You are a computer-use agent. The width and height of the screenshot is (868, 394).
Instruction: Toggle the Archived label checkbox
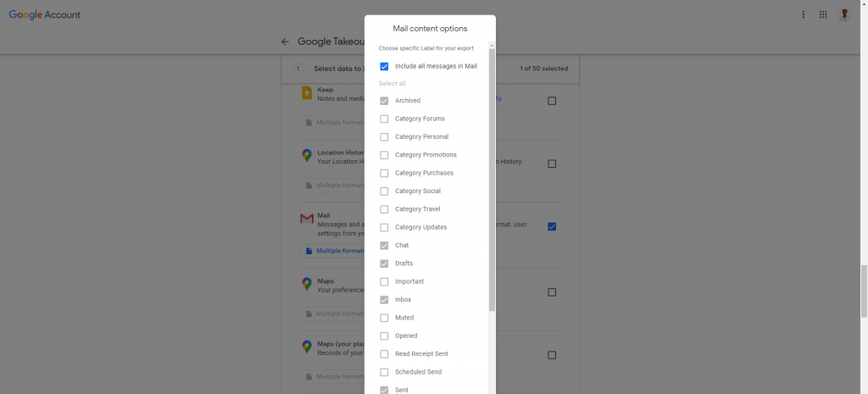pos(384,101)
